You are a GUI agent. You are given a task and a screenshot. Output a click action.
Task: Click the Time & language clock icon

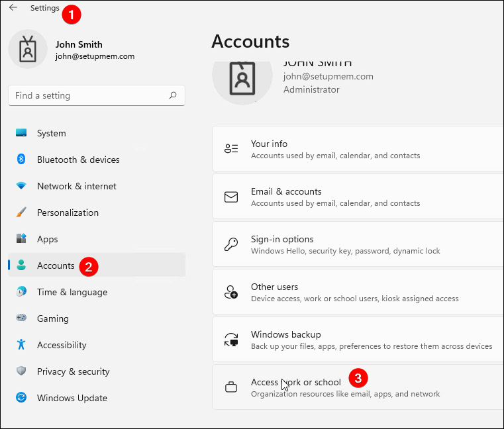pos(21,291)
